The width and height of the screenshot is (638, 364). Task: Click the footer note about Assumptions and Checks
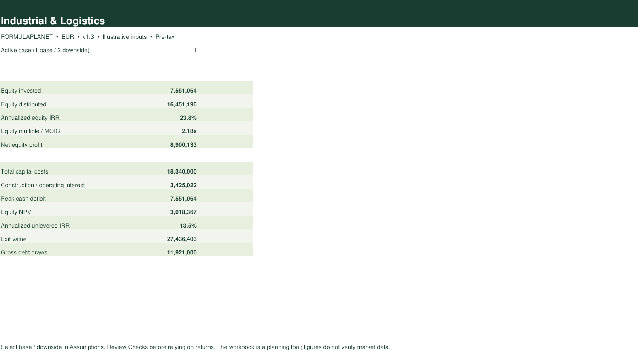point(195,347)
